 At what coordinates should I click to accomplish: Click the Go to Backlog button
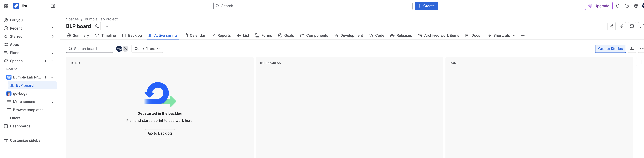(160, 133)
